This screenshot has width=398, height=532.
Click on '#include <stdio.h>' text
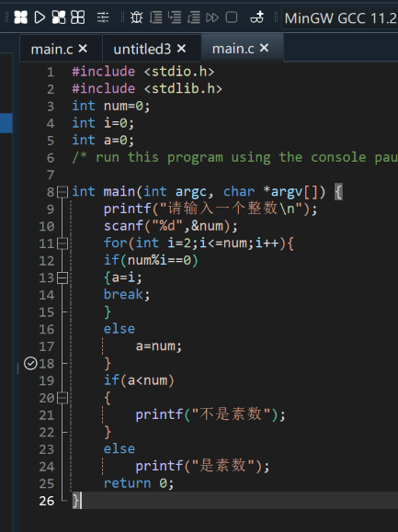click(143, 72)
